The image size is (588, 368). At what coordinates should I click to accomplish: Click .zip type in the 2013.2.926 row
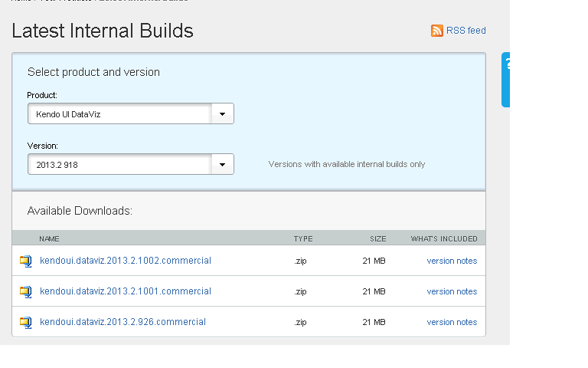[x=300, y=323]
